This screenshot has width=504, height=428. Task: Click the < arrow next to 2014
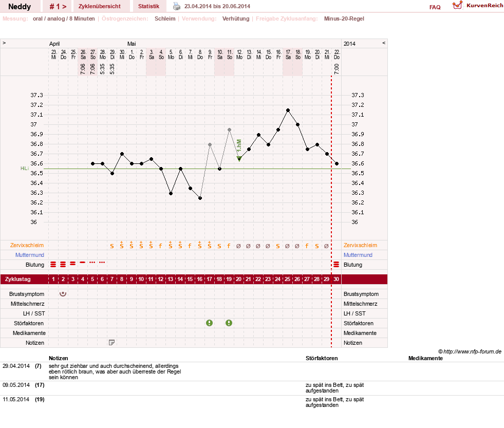point(384,43)
